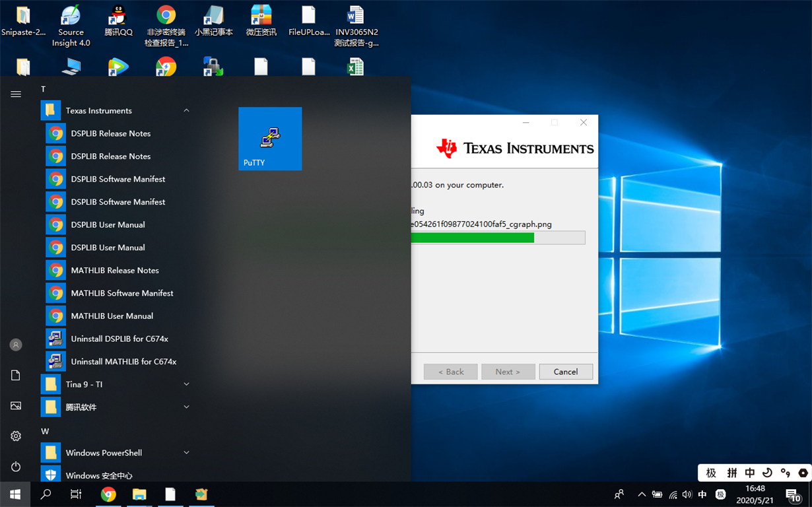Click the Windows Start button
The width and height of the screenshot is (812, 507).
pyautogui.click(x=15, y=494)
